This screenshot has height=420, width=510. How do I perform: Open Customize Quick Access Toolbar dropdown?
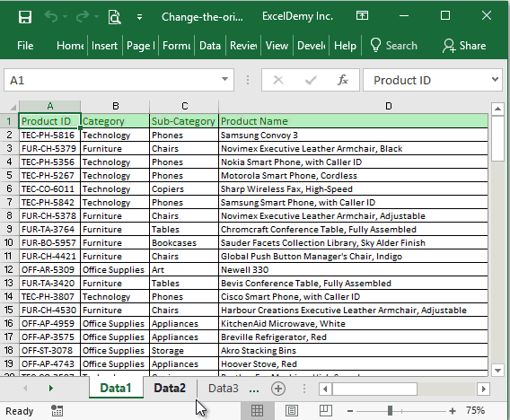point(139,17)
